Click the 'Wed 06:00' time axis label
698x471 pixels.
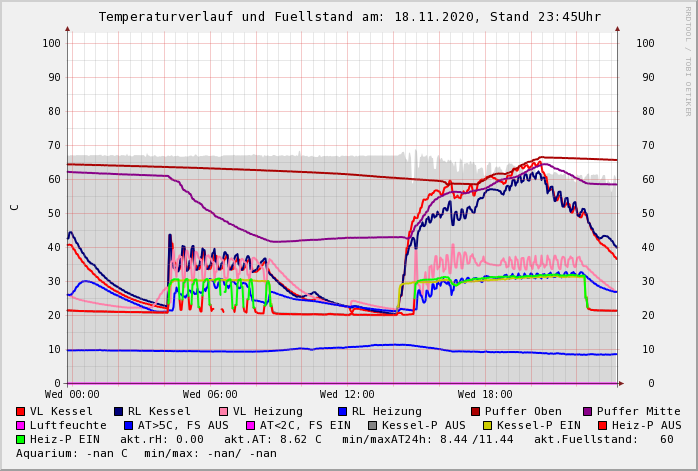(x=210, y=395)
